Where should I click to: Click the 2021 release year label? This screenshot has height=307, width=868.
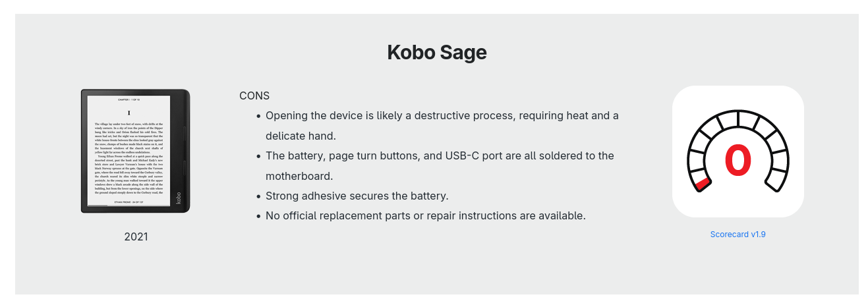click(x=136, y=237)
